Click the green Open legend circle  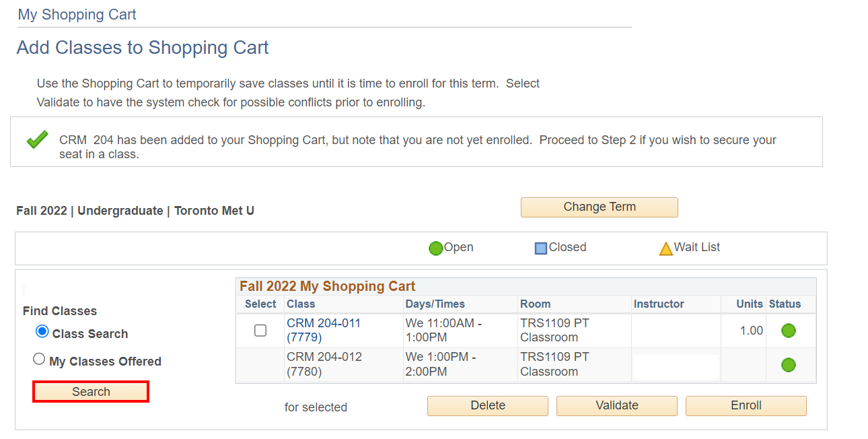435,248
